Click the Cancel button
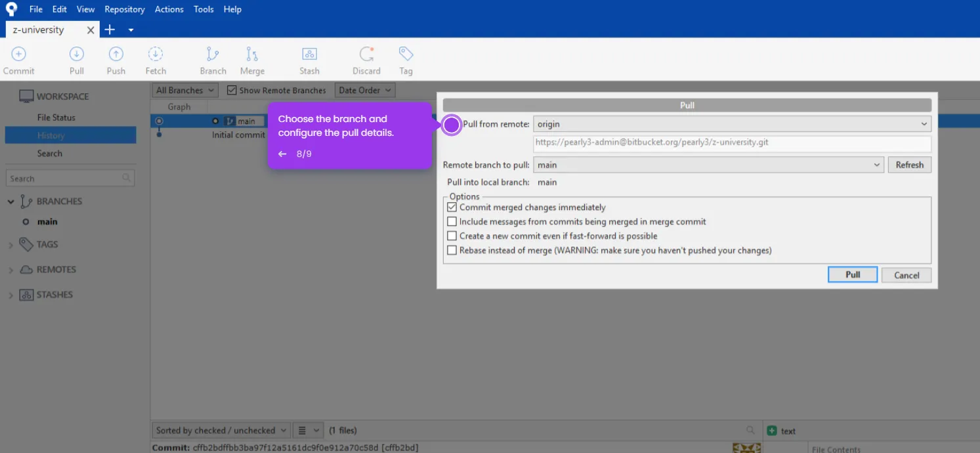 click(x=906, y=275)
